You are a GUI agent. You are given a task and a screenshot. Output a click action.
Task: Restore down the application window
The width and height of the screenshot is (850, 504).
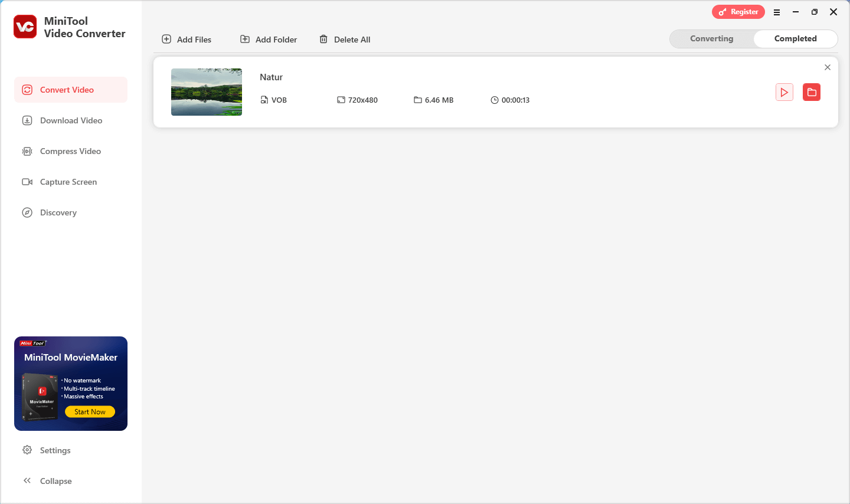click(815, 12)
